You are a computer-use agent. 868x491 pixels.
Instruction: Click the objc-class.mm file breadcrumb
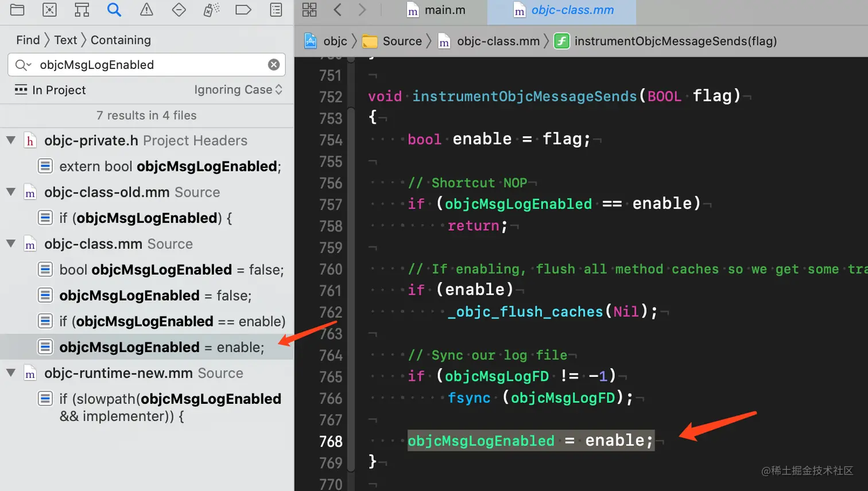(489, 41)
